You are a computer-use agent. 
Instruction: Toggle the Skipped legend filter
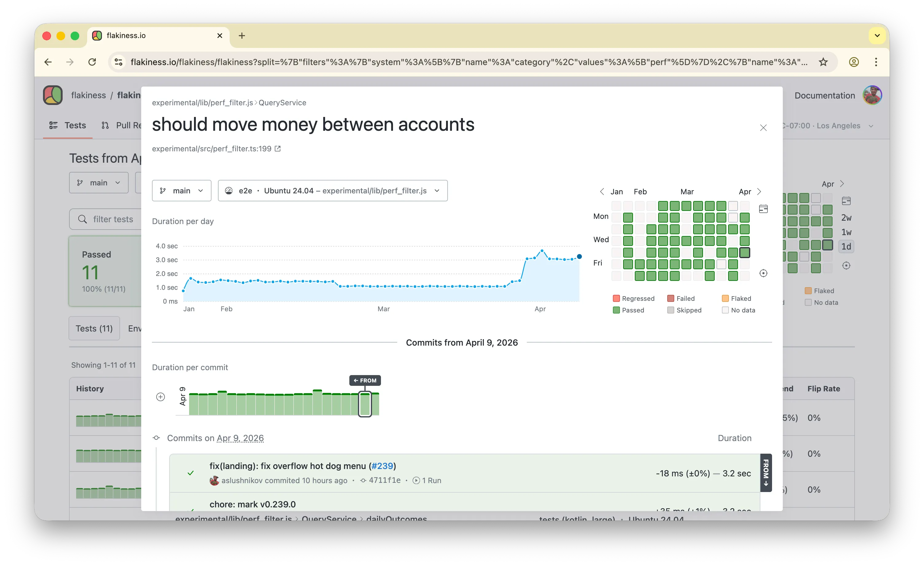point(684,310)
